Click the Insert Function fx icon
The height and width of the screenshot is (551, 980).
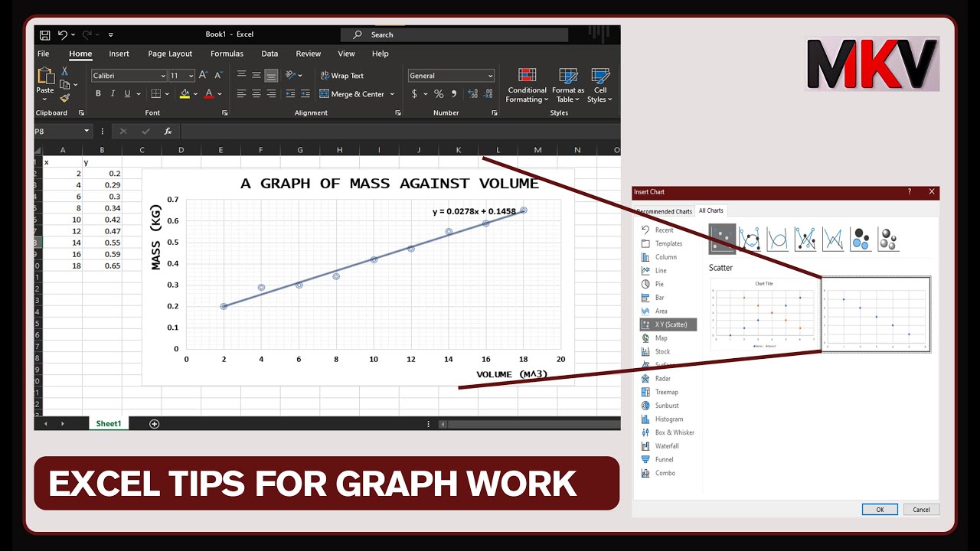(x=168, y=132)
